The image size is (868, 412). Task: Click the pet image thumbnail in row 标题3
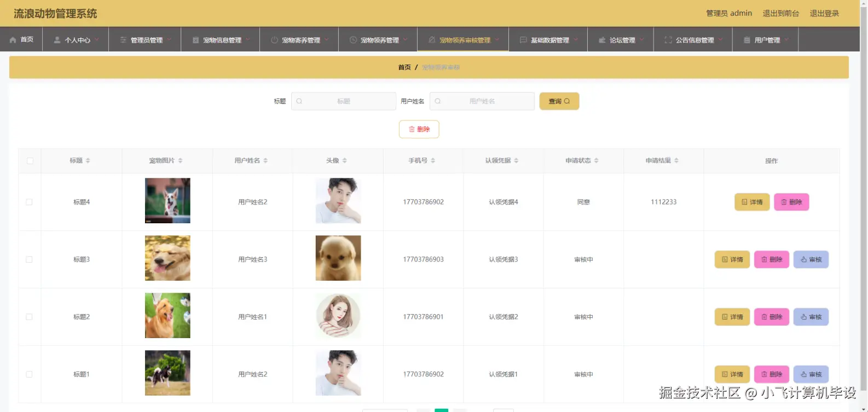[x=167, y=258]
